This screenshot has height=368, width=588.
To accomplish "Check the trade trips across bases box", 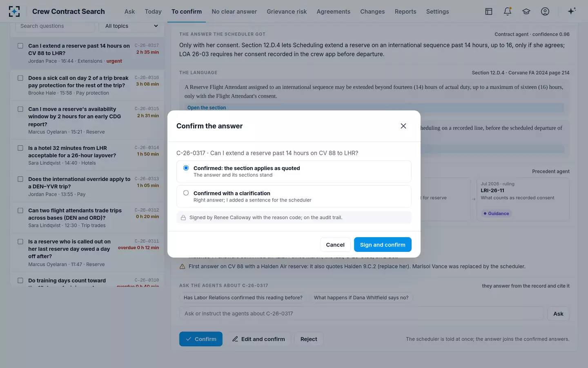I will tap(20, 211).
